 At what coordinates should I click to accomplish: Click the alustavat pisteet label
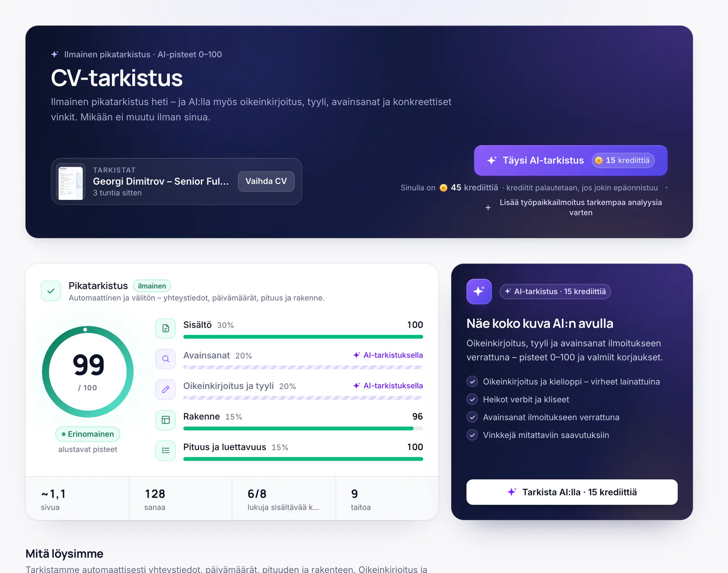pyautogui.click(x=88, y=449)
